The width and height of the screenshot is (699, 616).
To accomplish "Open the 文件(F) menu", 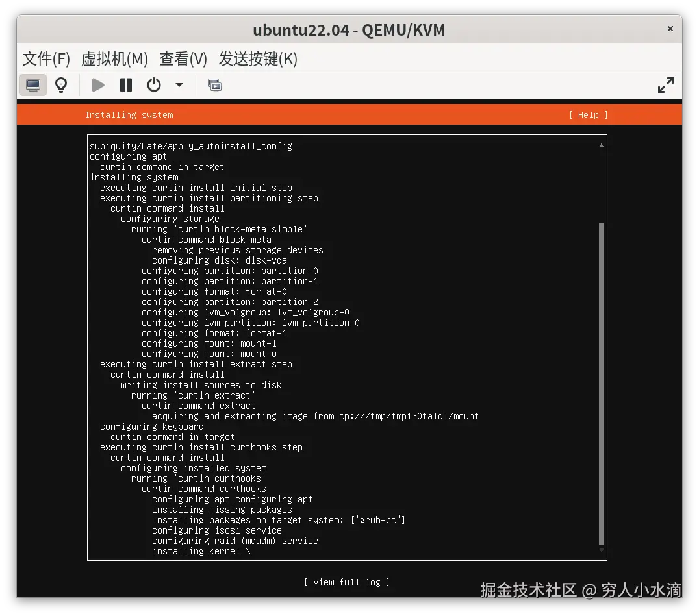I will point(46,58).
